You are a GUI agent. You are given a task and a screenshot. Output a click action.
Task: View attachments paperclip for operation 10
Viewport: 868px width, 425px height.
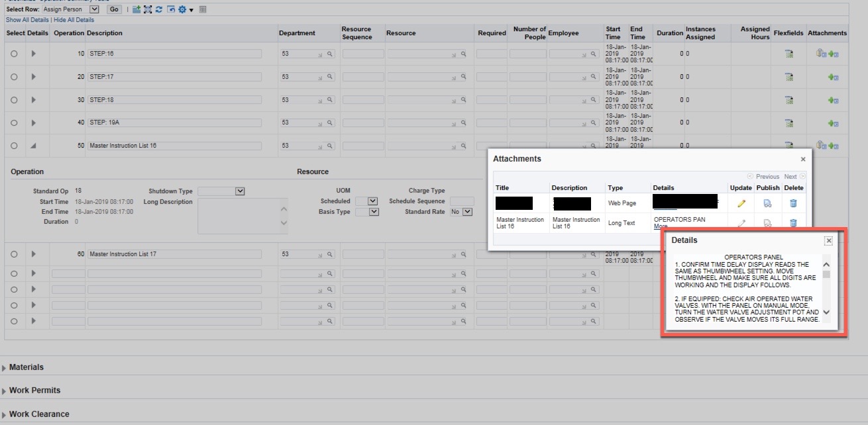click(820, 54)
